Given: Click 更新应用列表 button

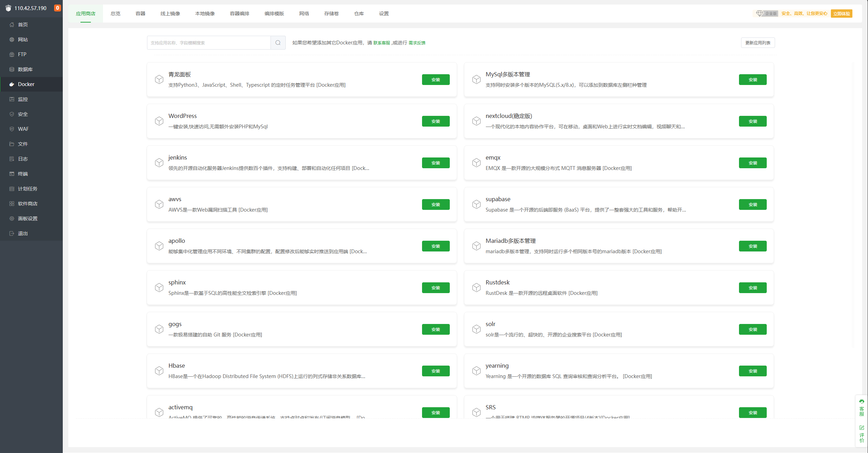Looking at the screenshot, I should [758, 43].
